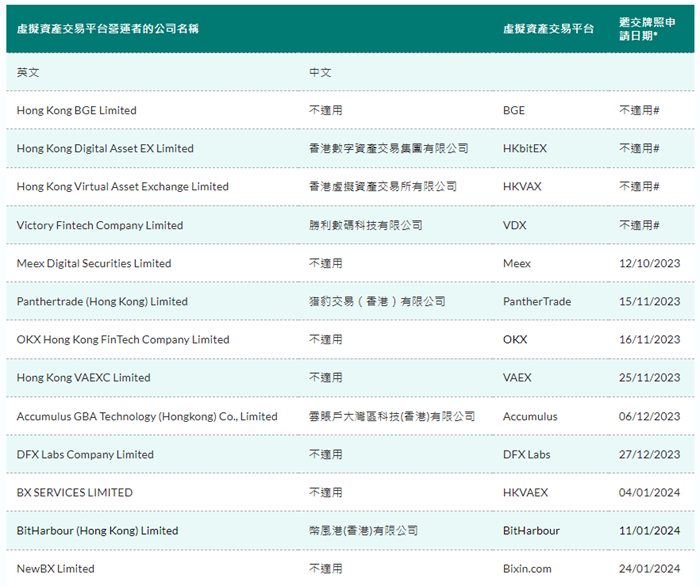Viewport: 700px width, 586px height.
Task: Select 'NewBX Limited' company name
Action: click(55, 569)
